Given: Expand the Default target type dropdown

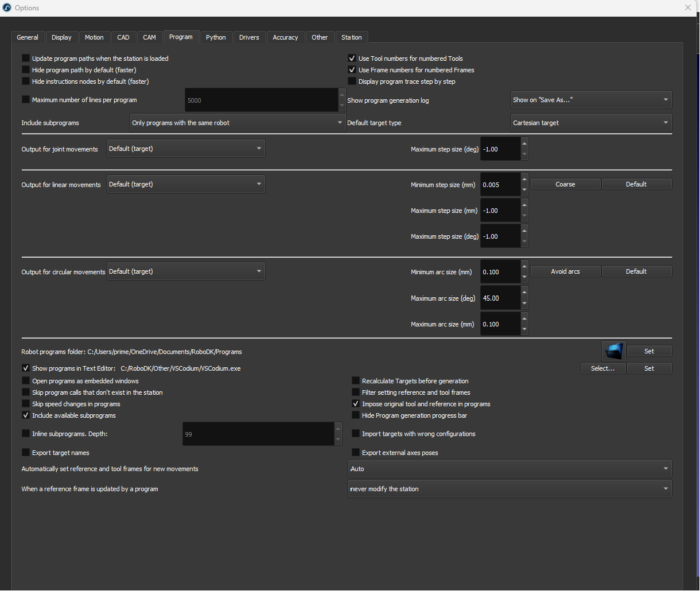Looking at the screenshot, I should [591, 123].
